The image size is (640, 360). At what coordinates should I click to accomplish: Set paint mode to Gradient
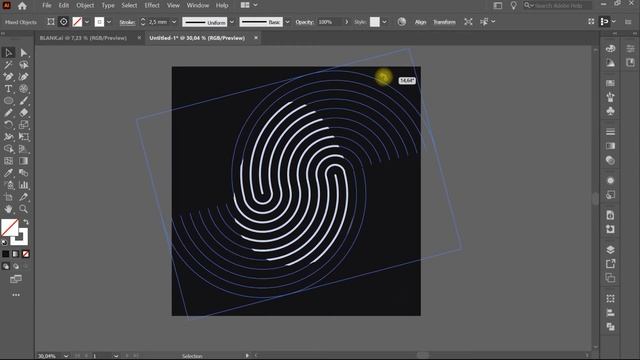point(16,254)
